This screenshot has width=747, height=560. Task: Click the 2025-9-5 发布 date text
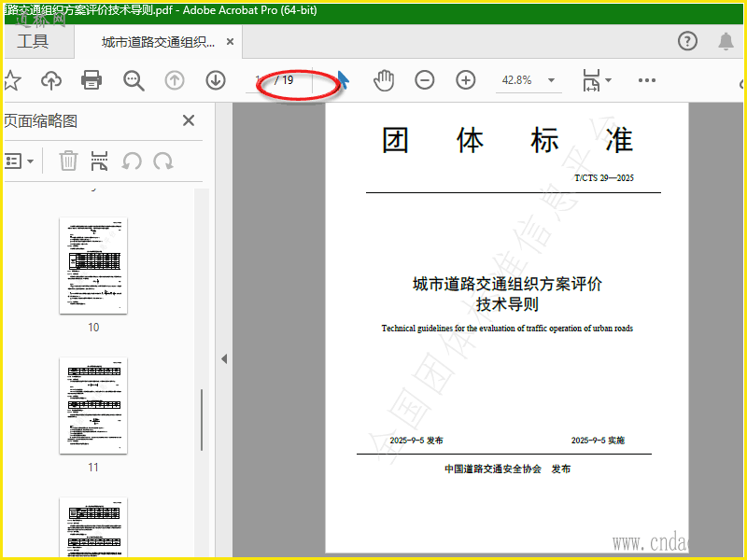click(416, 441)
